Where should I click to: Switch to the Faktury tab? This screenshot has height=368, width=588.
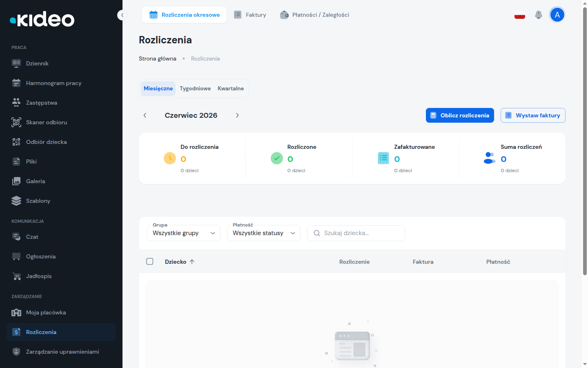(x=250, y=15)
